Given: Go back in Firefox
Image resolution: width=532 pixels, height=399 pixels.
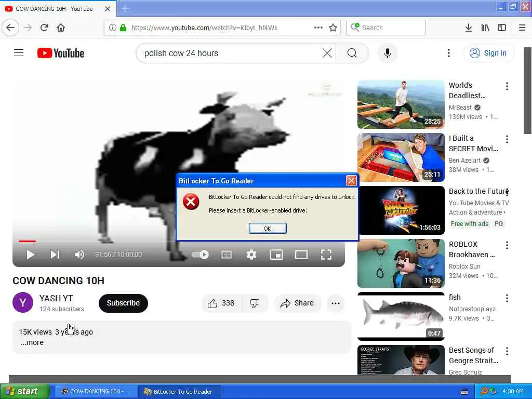Looking at the screenshot, I should pos(10,28).
